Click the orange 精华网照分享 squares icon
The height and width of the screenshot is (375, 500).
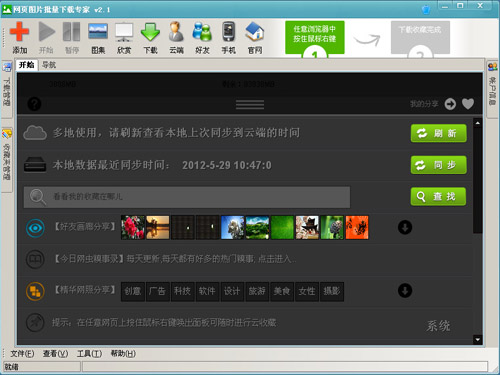35,291
